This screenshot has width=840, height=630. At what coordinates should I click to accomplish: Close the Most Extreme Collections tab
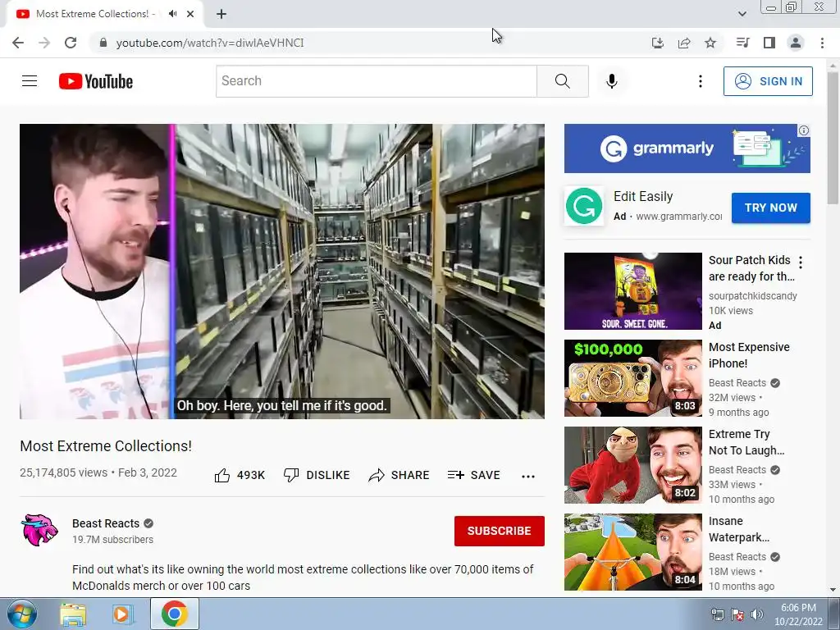[190, 14]
